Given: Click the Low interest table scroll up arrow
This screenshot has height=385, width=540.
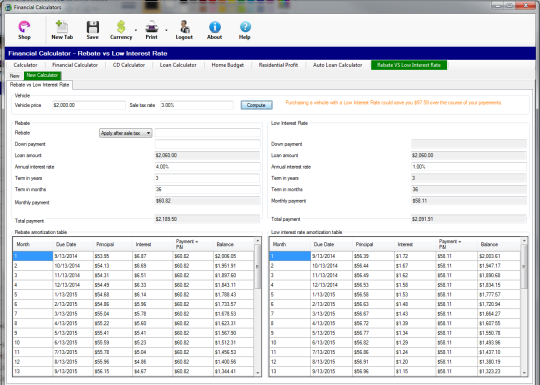Looking at the screenshot, I should (x=524, y=240).
